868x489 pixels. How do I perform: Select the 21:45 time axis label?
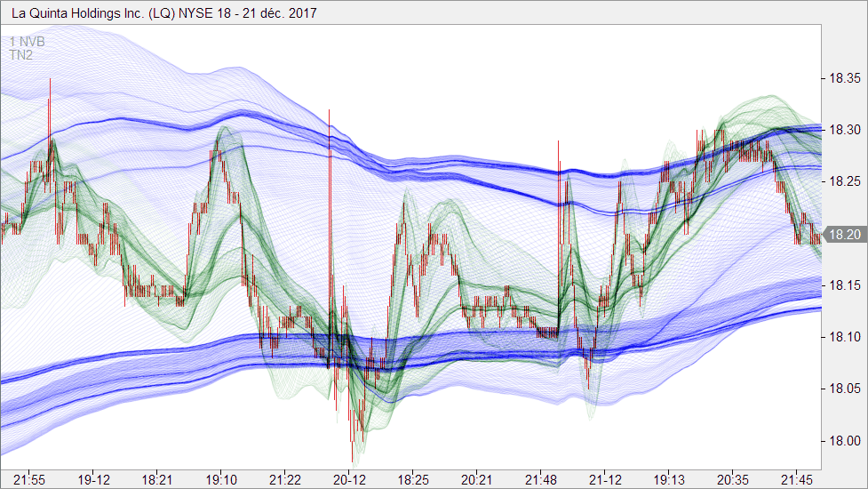(797, 479)
